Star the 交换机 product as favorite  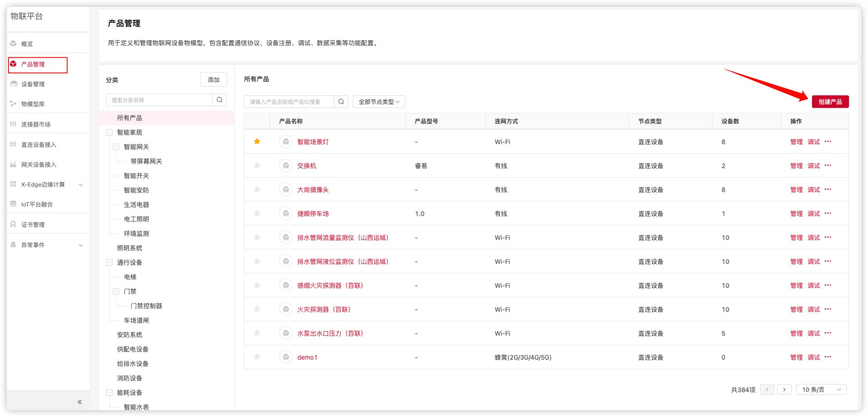click(x=257, y=165)
